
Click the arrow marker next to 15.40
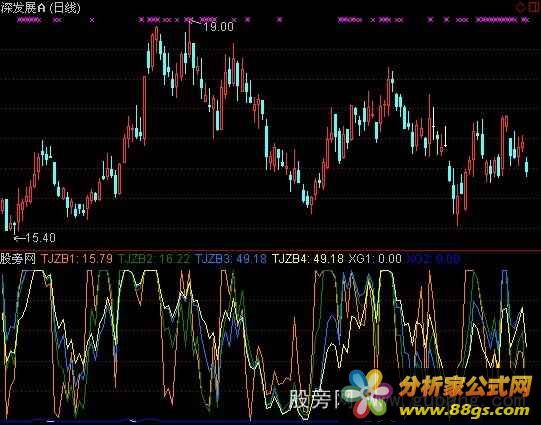(19, 238)
